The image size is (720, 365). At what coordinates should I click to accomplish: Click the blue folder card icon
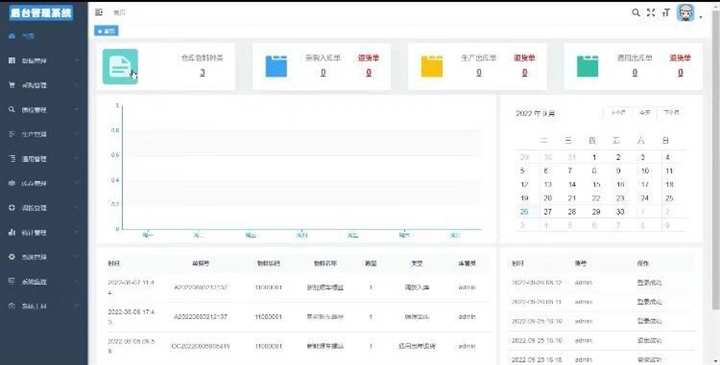[x=276, y=67]
